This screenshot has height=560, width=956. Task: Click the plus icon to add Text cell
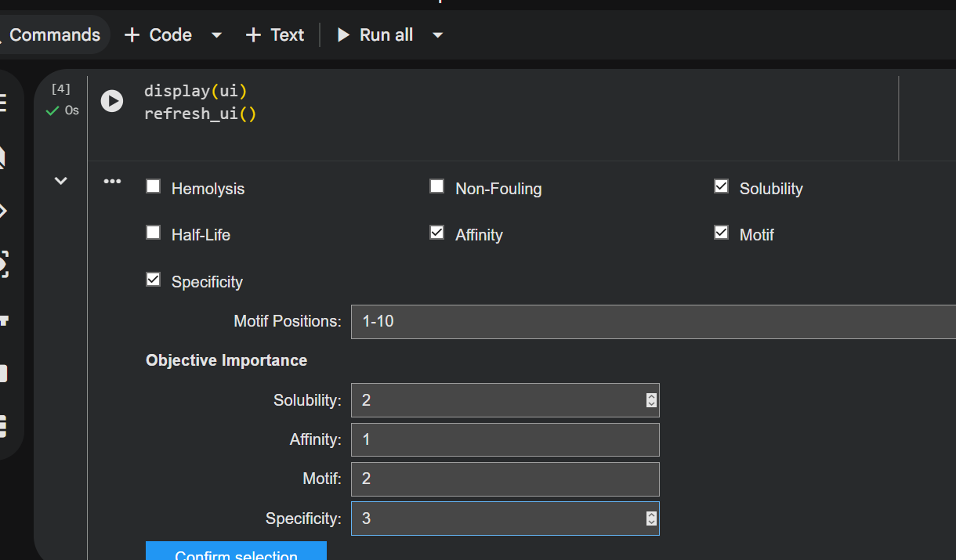[253, 35]
